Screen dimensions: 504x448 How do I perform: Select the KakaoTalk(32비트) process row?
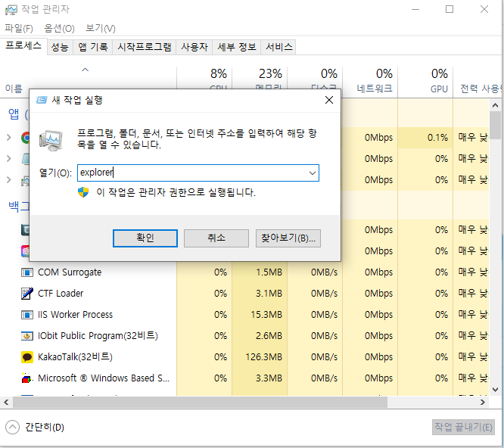(244, 357)
